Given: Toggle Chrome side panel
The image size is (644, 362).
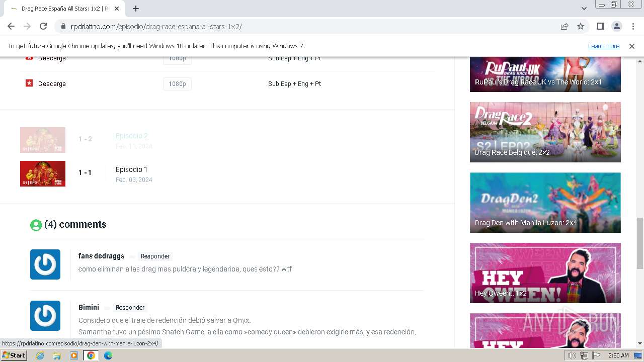Looking at the screenshot, I should coord(600,26).
